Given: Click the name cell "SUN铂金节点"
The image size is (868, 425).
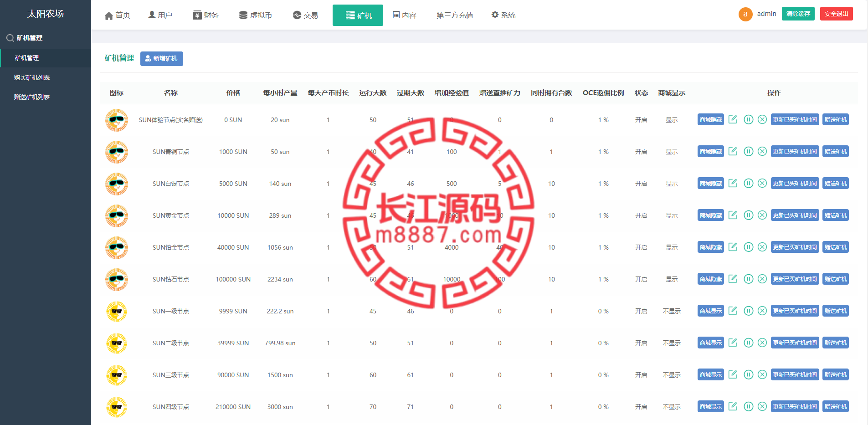Looking at the screenshot, I should coord(171,247).
